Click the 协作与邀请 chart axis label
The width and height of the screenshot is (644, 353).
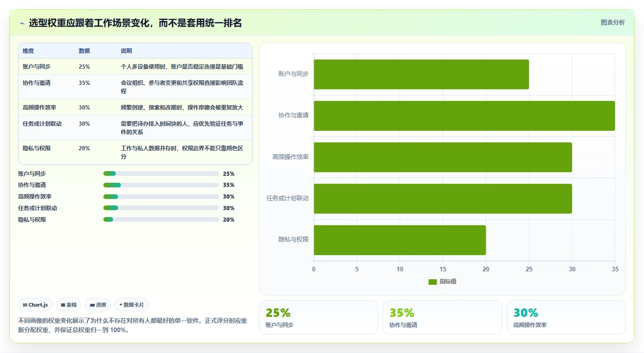(293, 115)
